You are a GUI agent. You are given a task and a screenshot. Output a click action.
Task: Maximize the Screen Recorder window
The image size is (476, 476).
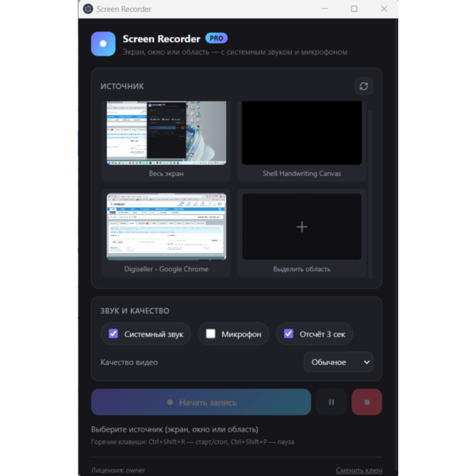point(354,9)
